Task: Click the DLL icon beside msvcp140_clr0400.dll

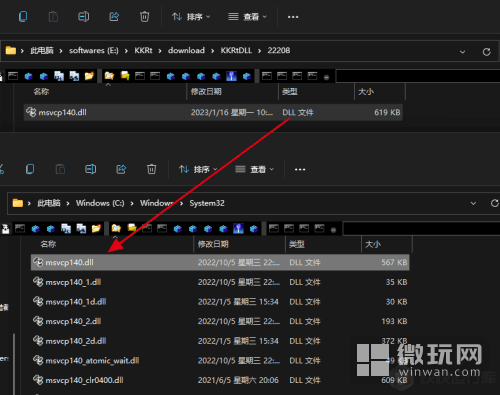Action: (x=38, y=380)
